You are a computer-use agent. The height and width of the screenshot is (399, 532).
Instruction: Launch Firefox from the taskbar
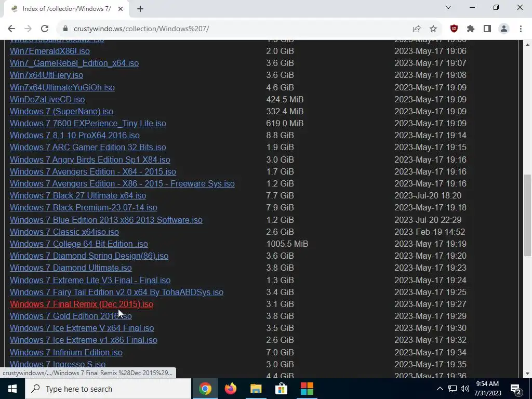(x=230, y=389)
